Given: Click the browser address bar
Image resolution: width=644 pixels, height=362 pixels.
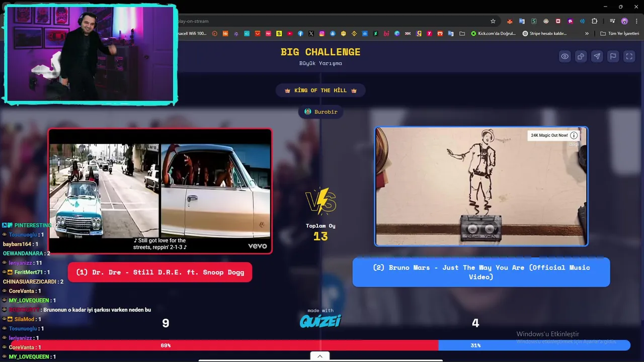Looking at the screenshot, I should [332, 21].
